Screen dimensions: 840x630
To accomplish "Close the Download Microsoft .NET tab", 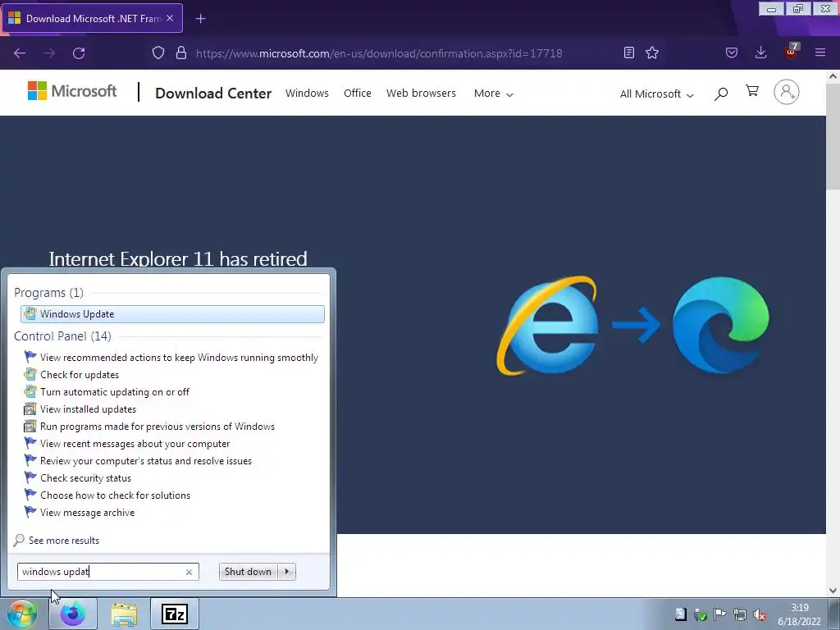I will click(170, 18).
